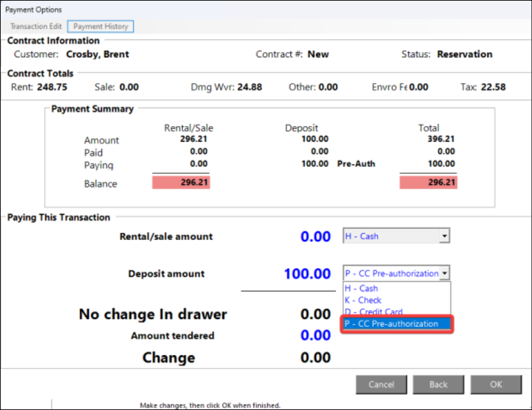Click the Cancel button
The width and height of the screenshot is (532, 410).
(381, 384)
